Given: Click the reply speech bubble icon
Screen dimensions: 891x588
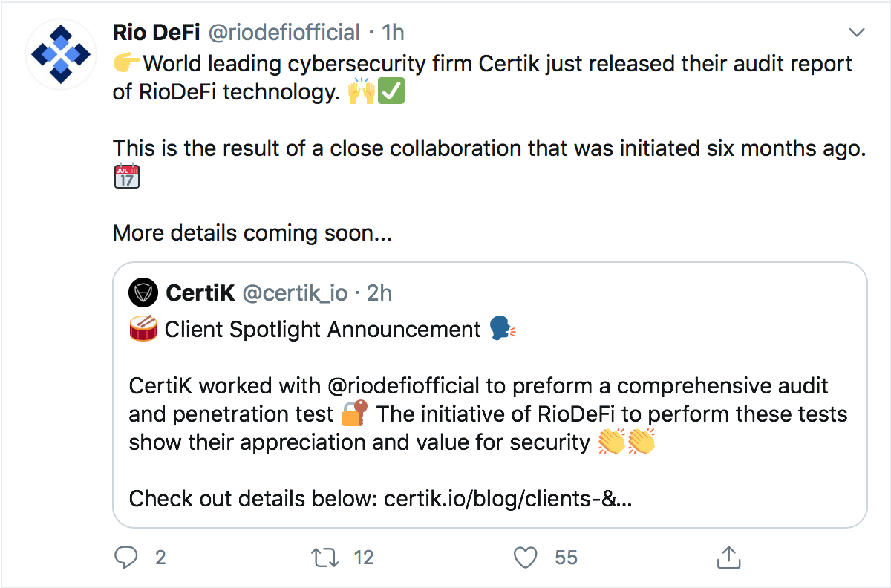Looking at the screenshot, I should click(127, 557).
